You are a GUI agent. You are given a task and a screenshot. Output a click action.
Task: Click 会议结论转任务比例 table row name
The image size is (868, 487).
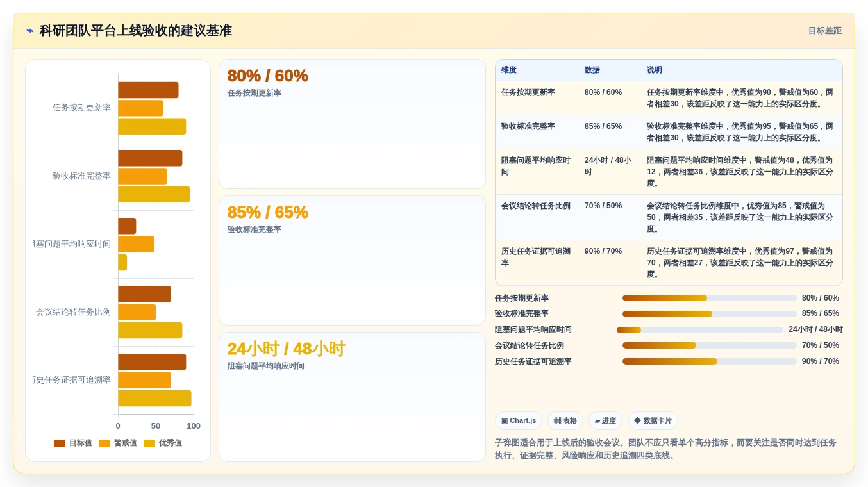(x=536, y=206)
